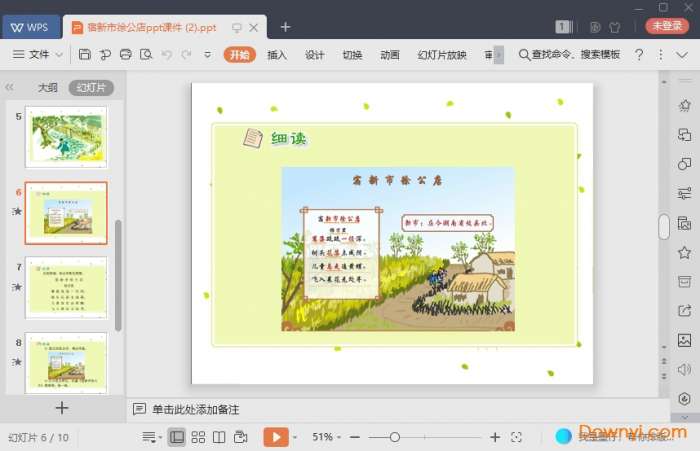Collapse the slide panel with double chevron
The width and height of the screenshot is (700, 451).
(9, 87)
